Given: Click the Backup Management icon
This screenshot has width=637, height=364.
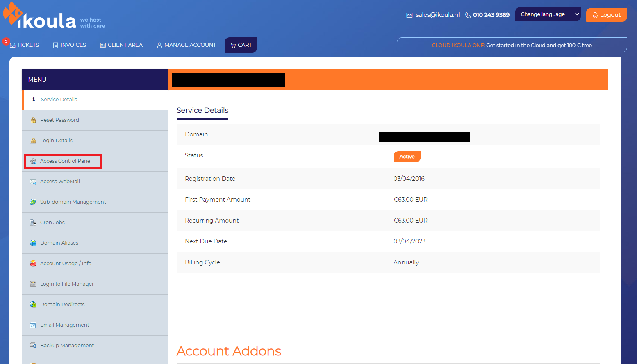Looking at the screenshot, I should [33, 346].
